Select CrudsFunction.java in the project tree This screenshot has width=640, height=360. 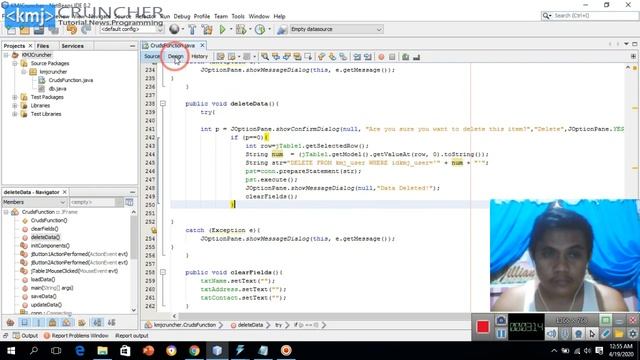pos(71,80)
